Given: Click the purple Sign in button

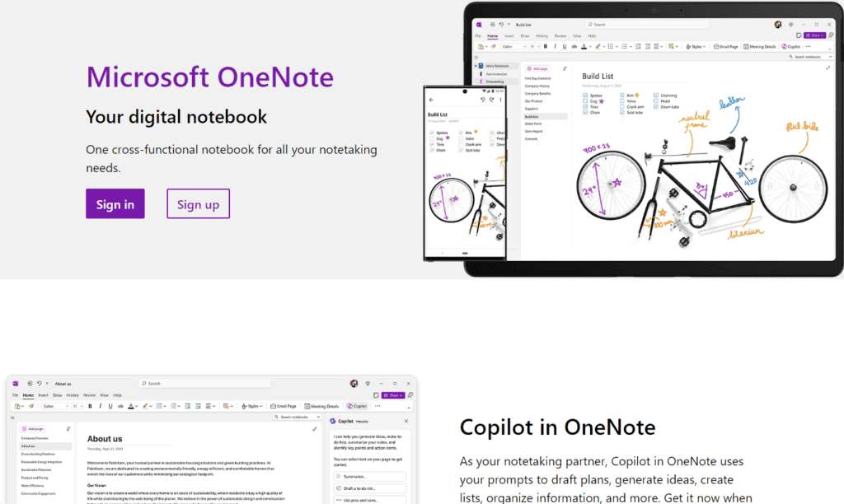Looking at the screenshot, I should [x=115, y=203].
